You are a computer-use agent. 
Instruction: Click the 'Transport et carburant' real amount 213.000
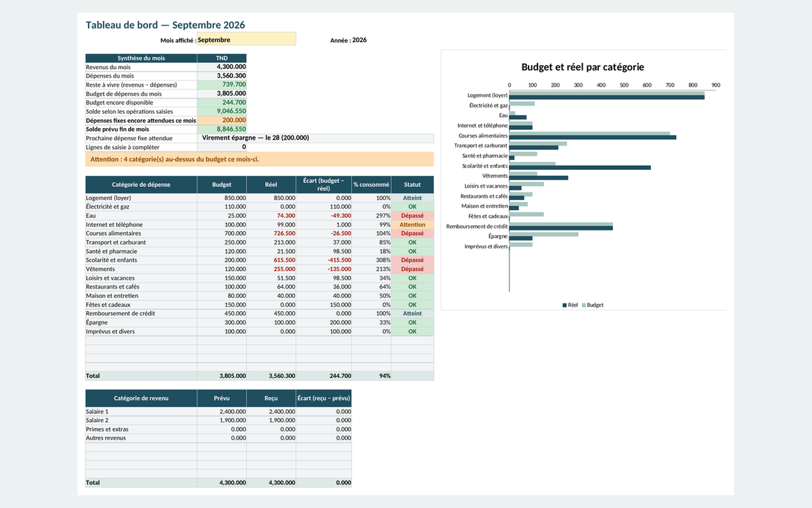tap(271, 242)
